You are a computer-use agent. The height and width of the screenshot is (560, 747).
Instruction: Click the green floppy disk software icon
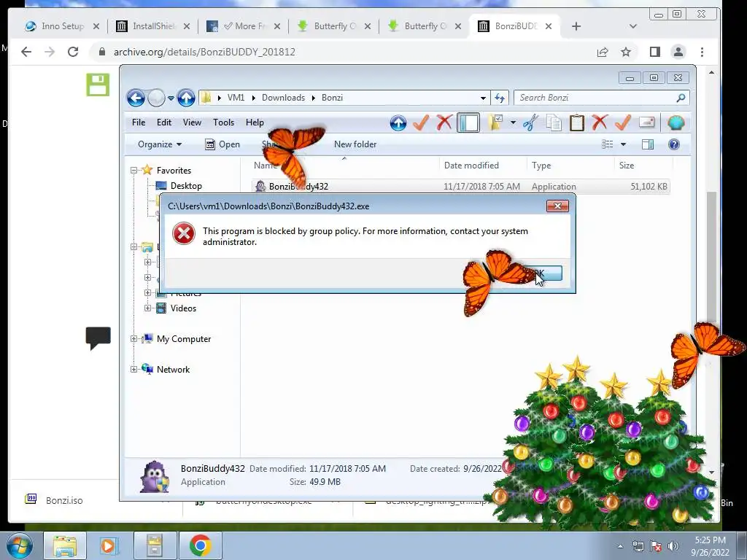pyautogui.click(x=98, y=85)
